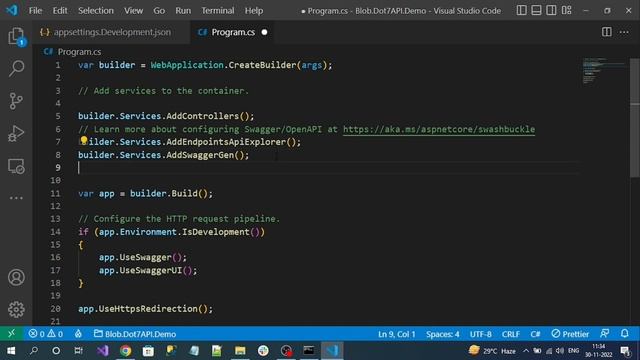640x360 pixels.
Task: Open the Help menu
Action: coord(254,11)
